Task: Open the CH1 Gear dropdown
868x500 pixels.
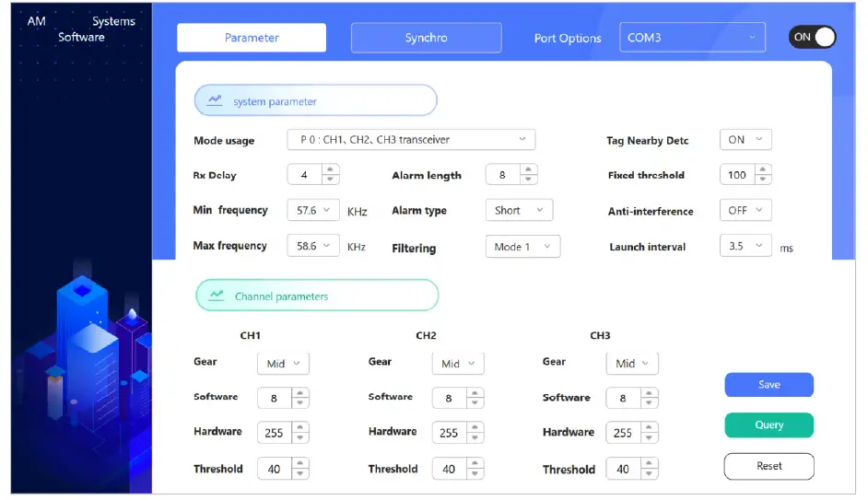Action: (x=283, y=364)
